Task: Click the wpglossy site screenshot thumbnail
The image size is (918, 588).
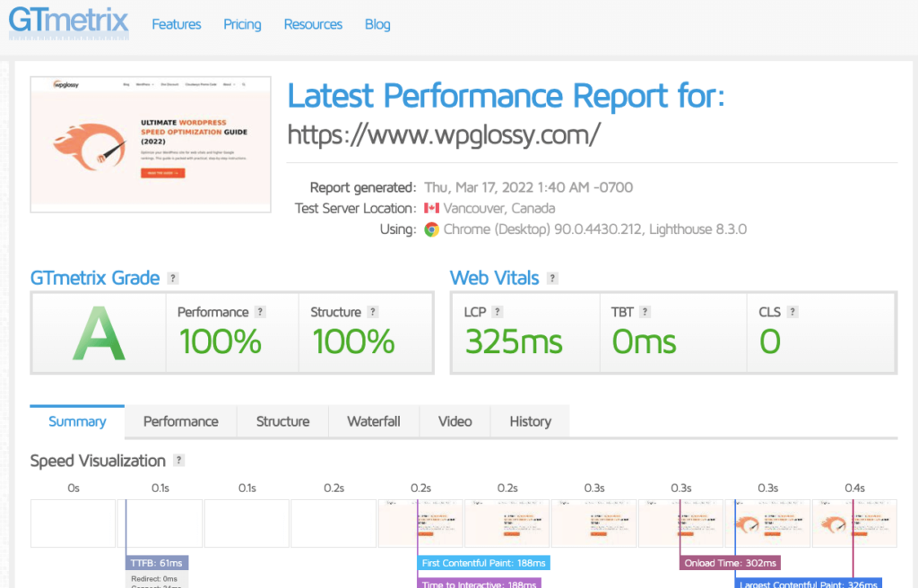Action: (x=151, y=143)
